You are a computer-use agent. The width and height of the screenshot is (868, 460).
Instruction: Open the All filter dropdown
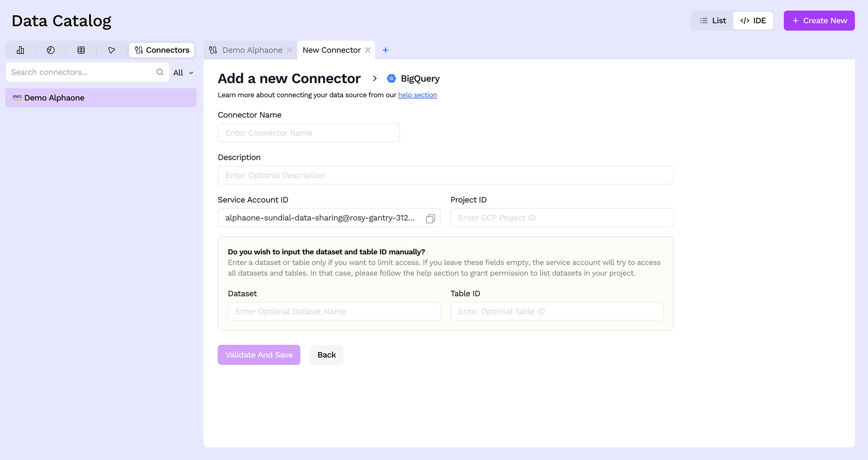click(x=182, y=72)
